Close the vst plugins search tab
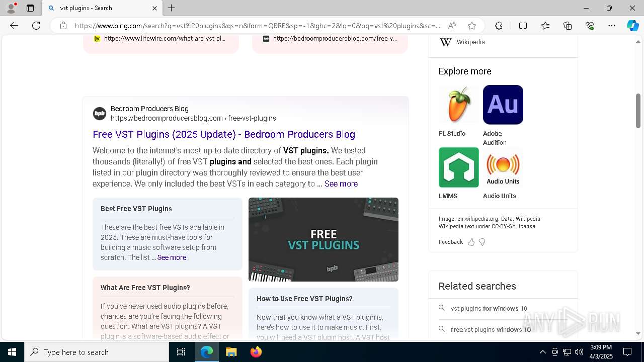This screenshot has width=644, height=362. (x=154, y=8)
